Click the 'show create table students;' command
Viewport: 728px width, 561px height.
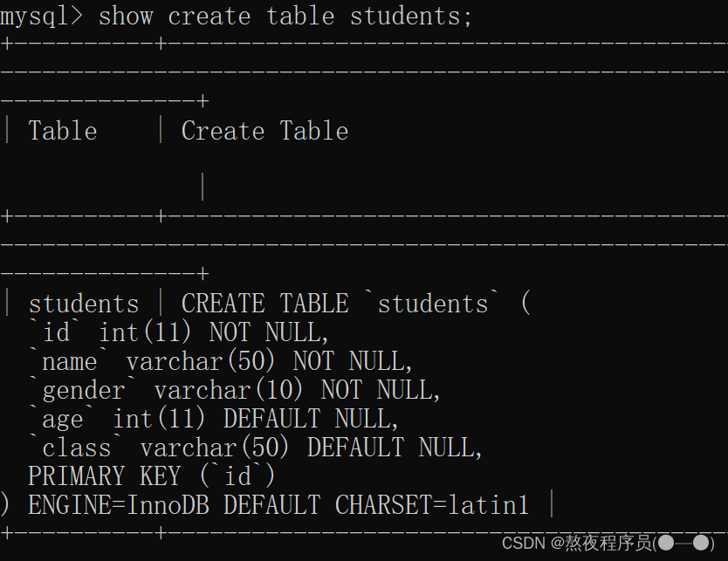click(285, 17)
